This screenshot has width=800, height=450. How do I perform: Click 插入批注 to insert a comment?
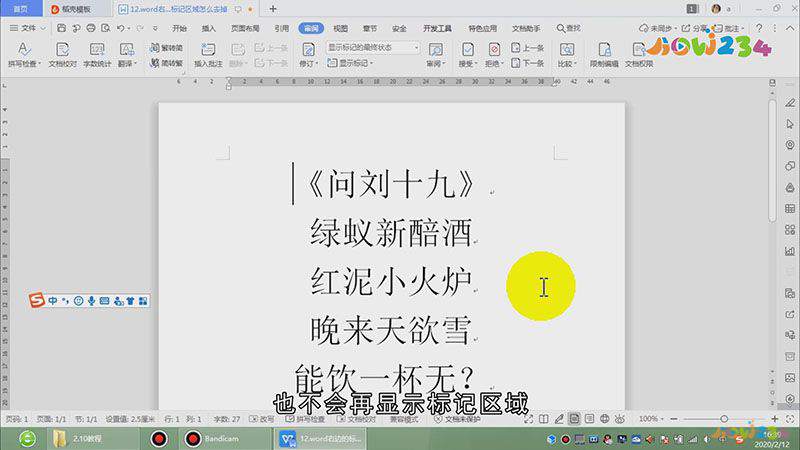208,55
